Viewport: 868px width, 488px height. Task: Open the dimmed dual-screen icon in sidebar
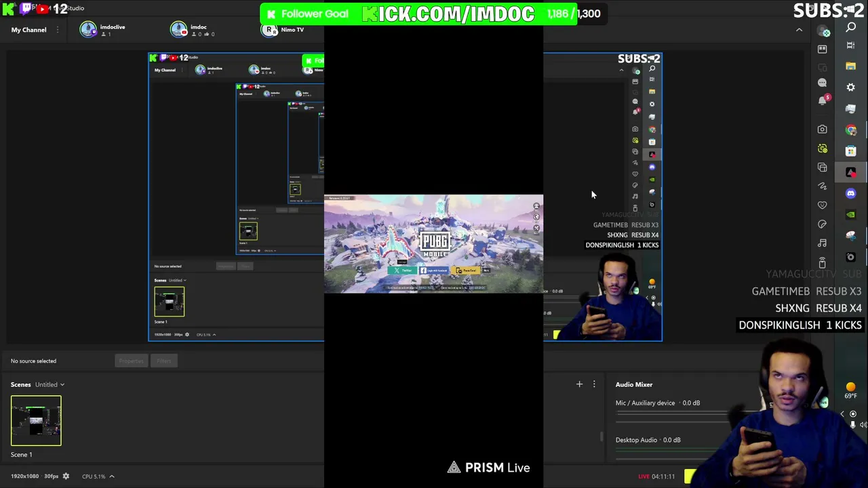823,66
